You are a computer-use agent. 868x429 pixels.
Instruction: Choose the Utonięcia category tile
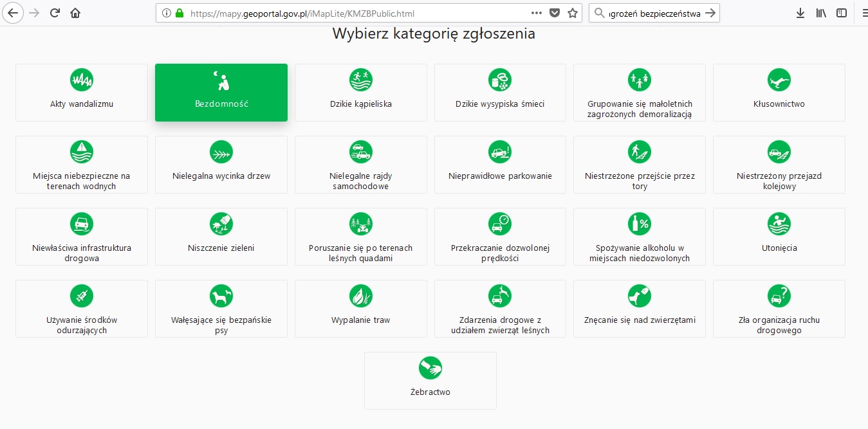[x=779, y=237]
